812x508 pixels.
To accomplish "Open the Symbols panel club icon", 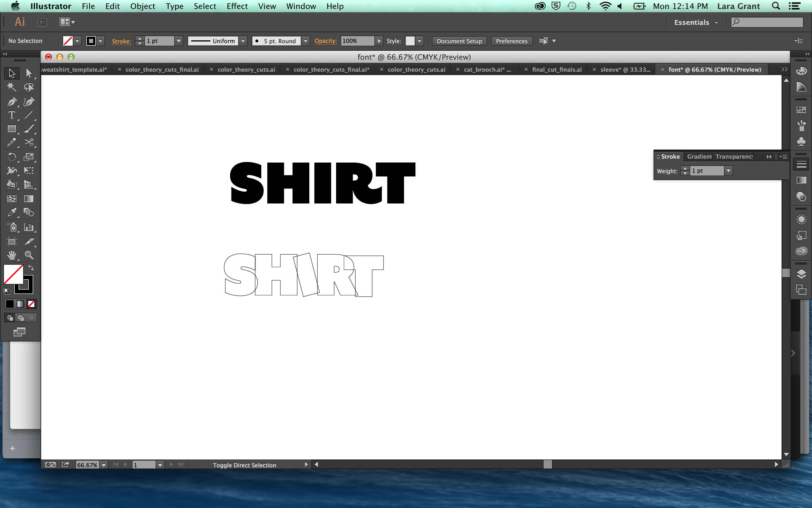I will [801, 141].
